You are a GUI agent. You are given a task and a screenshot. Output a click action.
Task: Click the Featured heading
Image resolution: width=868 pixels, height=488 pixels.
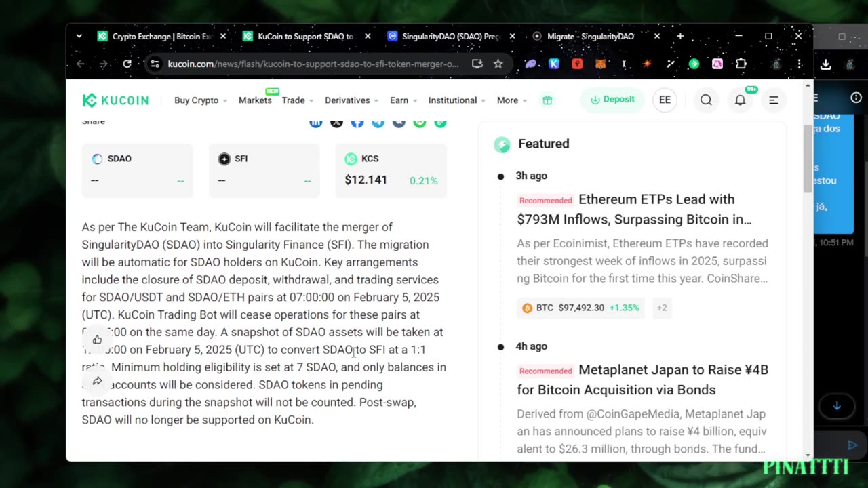pos(544,144)
